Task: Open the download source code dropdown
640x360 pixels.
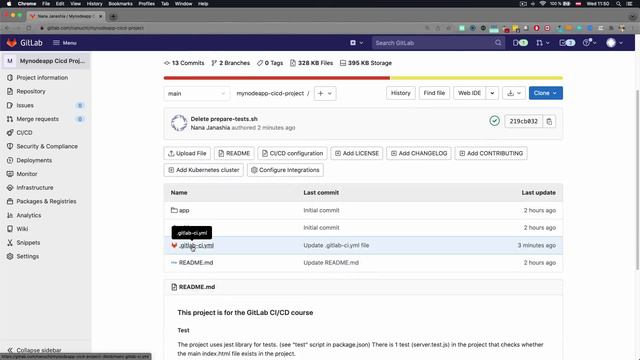Action: click(x=514, y=93)
